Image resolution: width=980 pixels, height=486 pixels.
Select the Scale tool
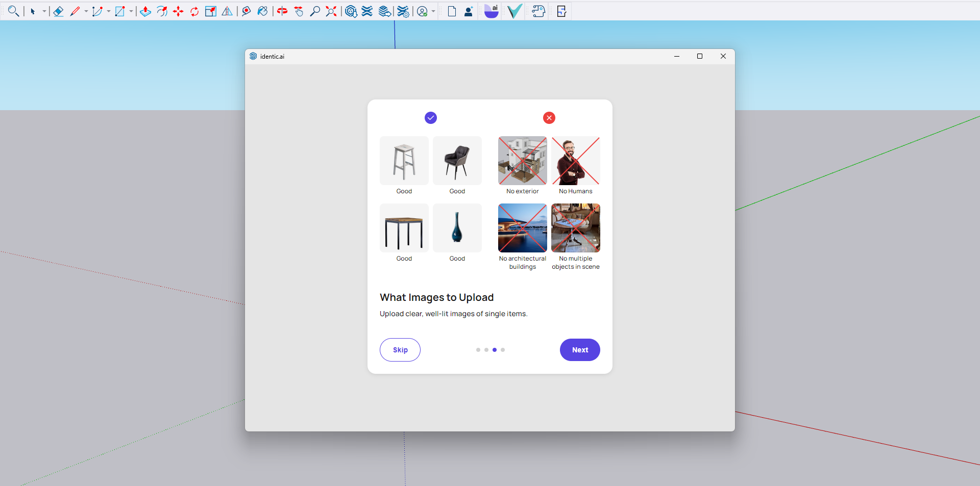click(x=211, y=11)
